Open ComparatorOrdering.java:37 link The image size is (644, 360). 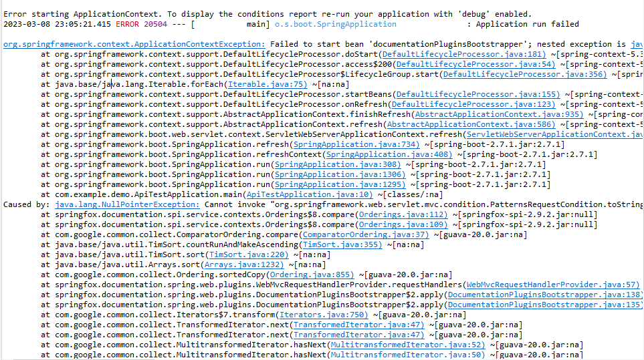click(x=366, y=234)
